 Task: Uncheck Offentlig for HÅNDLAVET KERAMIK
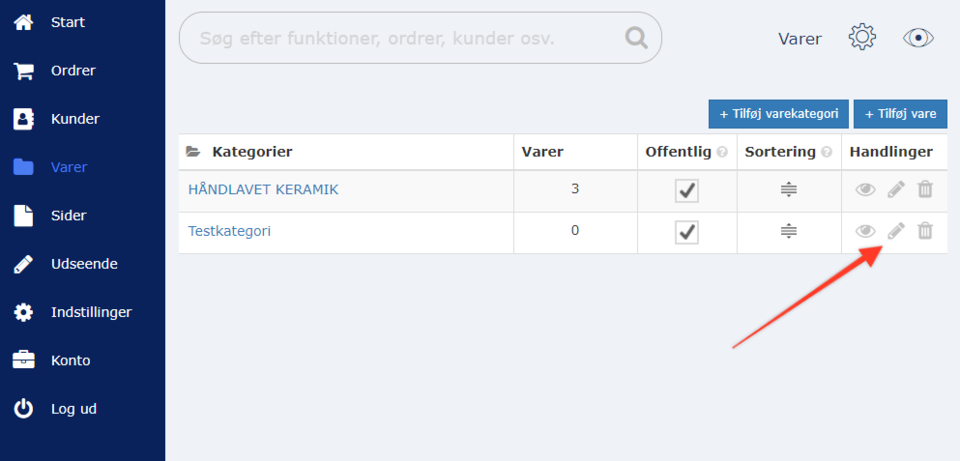[x=686, y=190]
